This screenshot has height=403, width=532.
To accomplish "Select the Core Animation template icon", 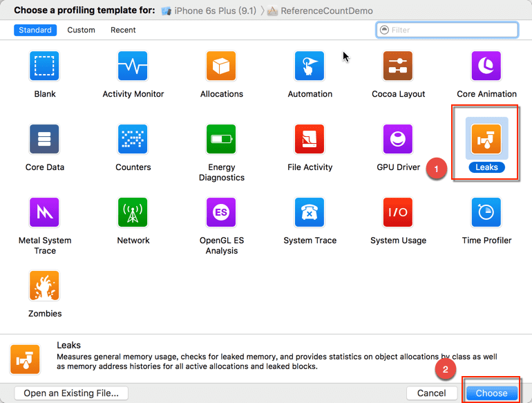I will click(x=486, y=66).
